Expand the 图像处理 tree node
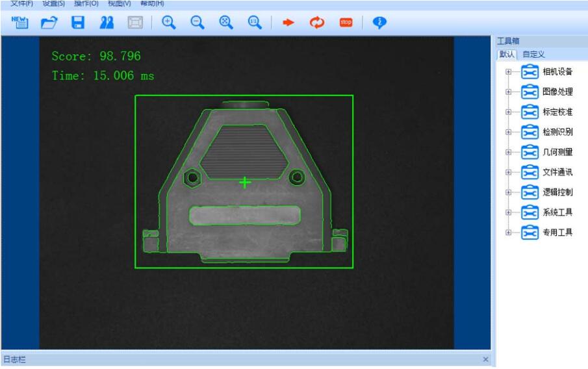Viewport: 588px width, 369px height. pyautogui.click(x=509, y=92)
